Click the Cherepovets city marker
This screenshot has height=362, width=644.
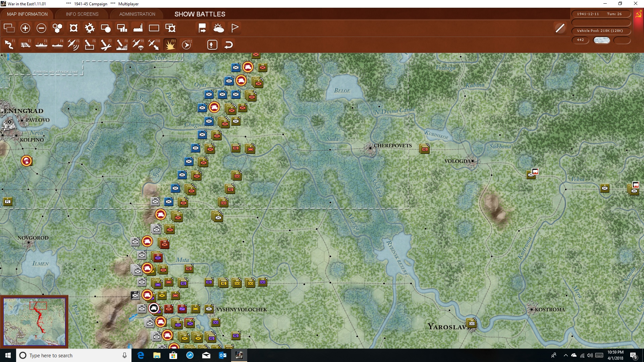click(370, 148)
